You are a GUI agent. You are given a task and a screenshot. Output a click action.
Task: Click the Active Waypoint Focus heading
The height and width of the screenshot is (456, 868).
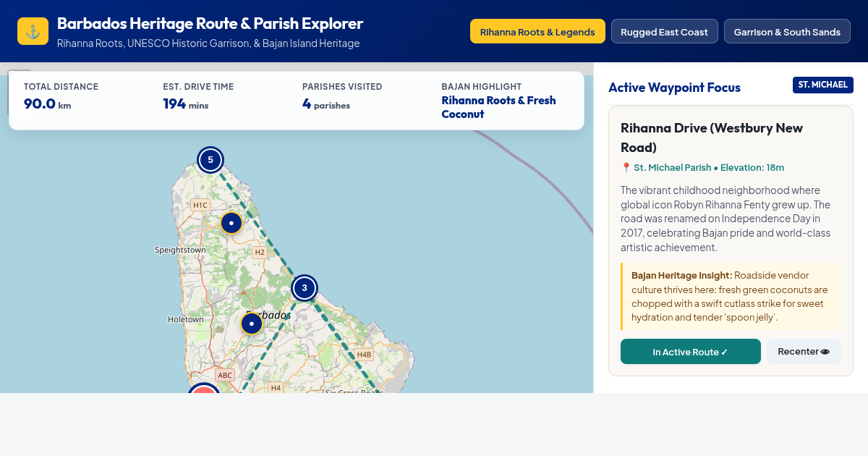click(x=674, y=88)
